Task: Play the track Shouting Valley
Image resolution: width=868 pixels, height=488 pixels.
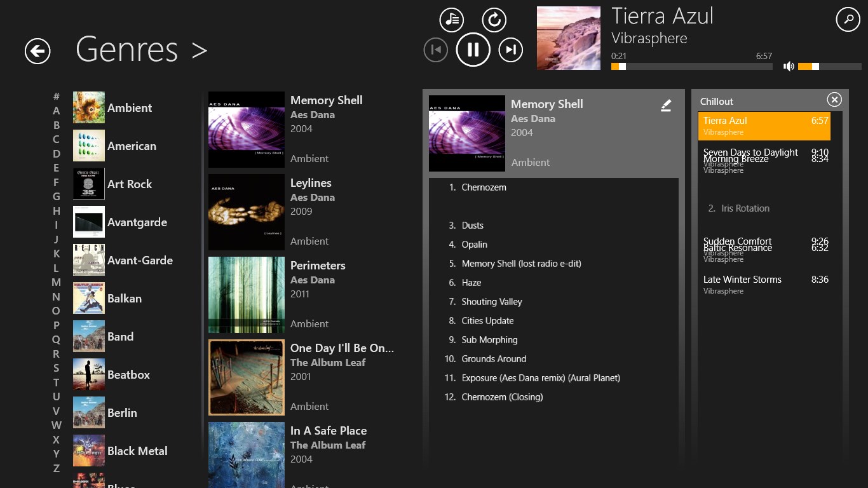Action: (491, 302)
